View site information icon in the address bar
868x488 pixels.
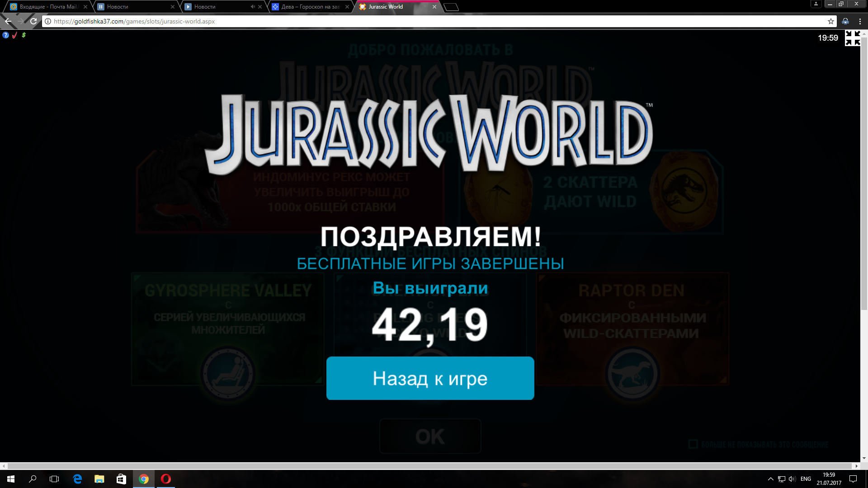pyautogui.click(x=48, y=21)
